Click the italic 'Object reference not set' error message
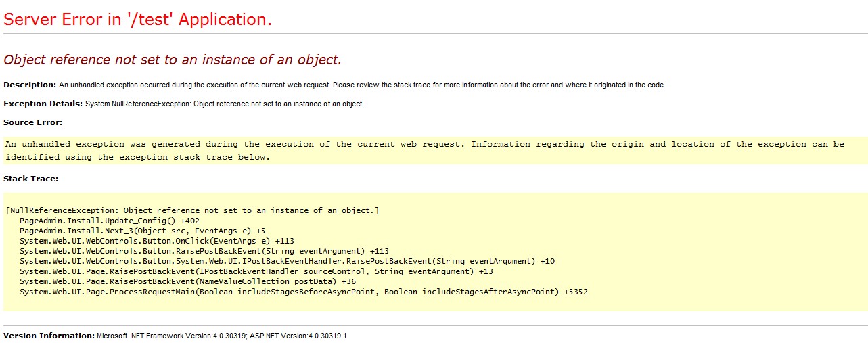Image resolution: width=868 pixels, height=343 pixels. (x=173, y=60)
